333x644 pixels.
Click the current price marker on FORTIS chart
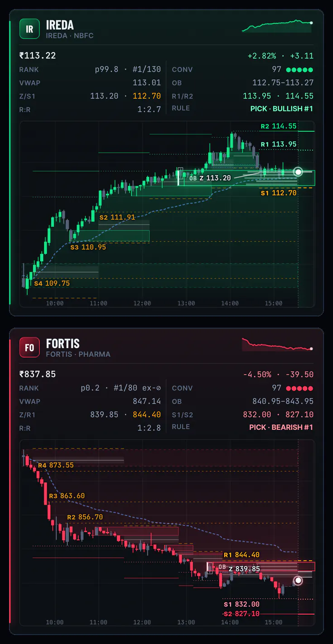[298, 581]
